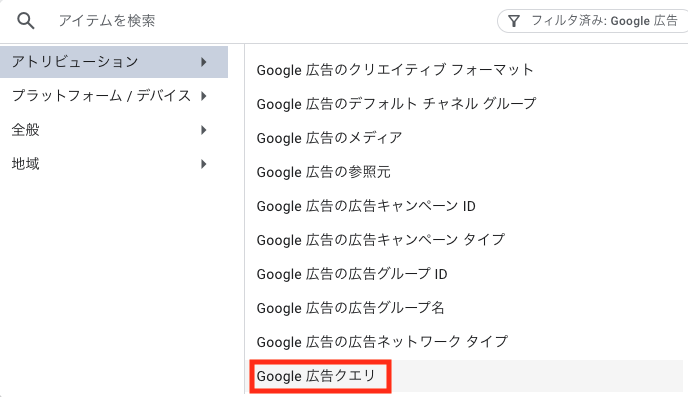This screenshot has width=688, height=397.
Task: Select the アトリビューション category
Action: [114, 62]
